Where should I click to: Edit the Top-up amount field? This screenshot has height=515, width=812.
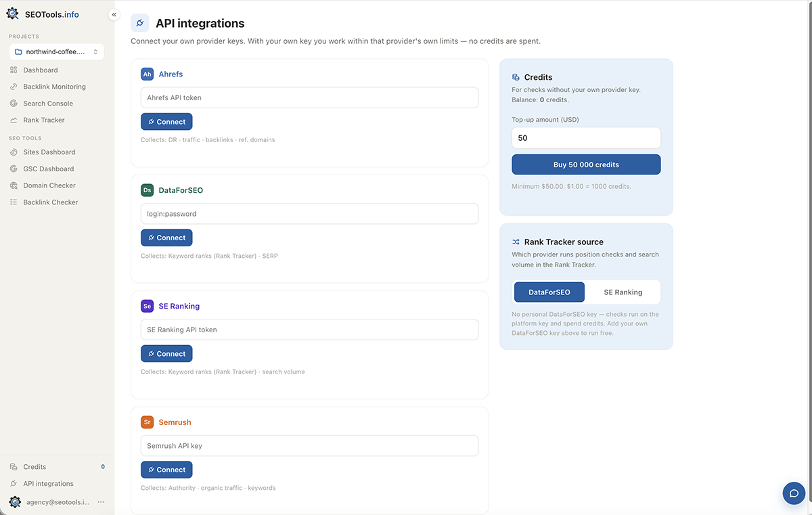pos(586,138)
